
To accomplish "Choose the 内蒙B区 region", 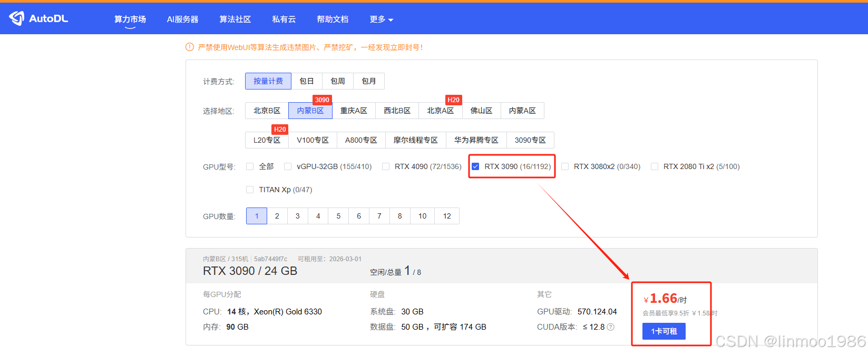I will (x=310, y=111).
